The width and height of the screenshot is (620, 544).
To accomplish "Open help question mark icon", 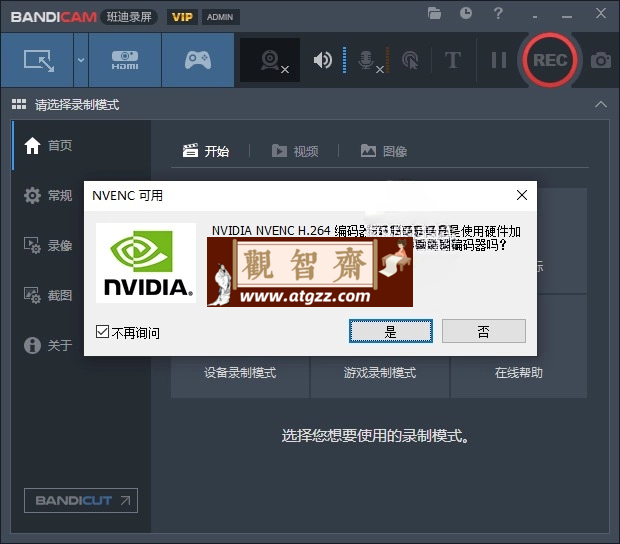I will tap(498, 13).
